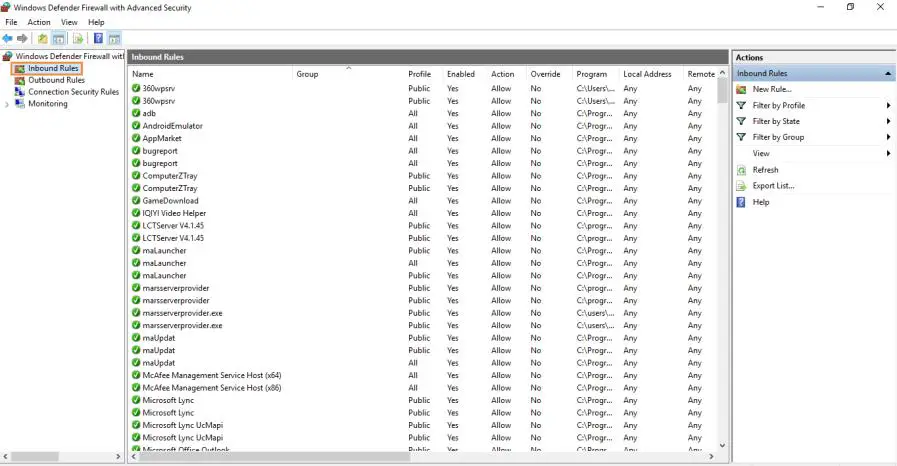Click the rules list vertical scrollbar
The image size is (897, 466).
tap(722, 90)
